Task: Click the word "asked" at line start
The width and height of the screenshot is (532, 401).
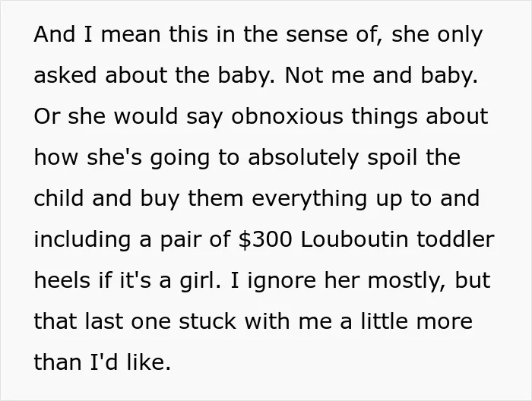Action: pos(65,75)
